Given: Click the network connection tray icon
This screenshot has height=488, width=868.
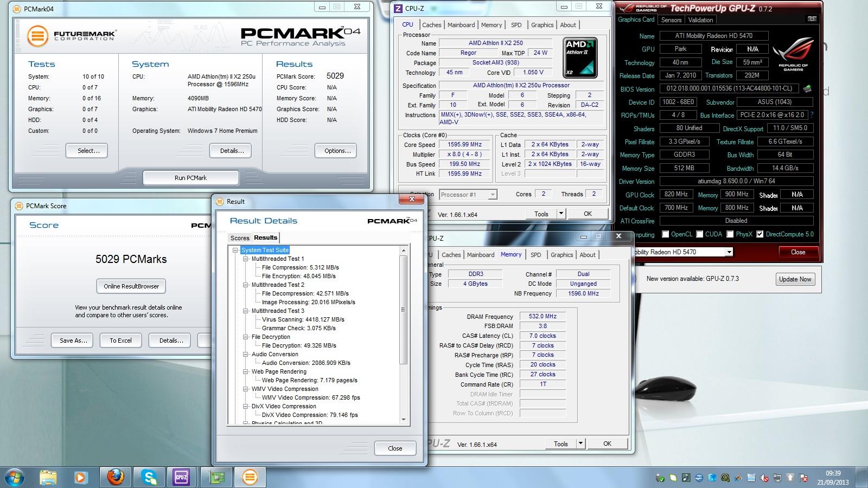Looking at the screenshot, I should point(777,478).
